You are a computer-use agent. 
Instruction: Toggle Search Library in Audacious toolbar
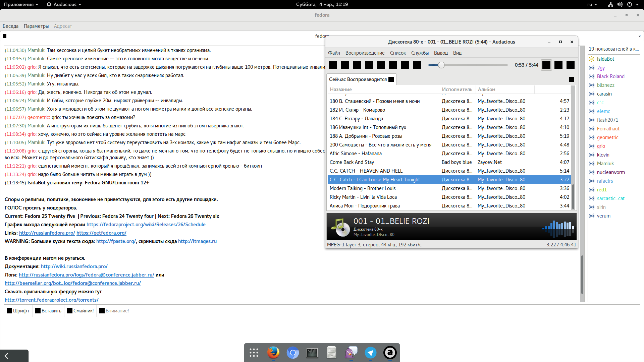pyautogui.click(x=333, y=65)
